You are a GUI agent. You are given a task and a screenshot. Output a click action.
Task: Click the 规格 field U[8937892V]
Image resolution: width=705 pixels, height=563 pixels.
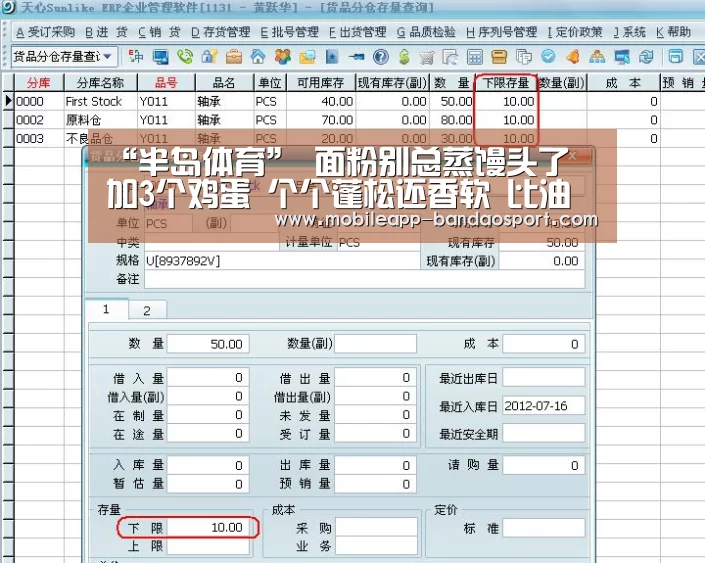pos(282,261)
